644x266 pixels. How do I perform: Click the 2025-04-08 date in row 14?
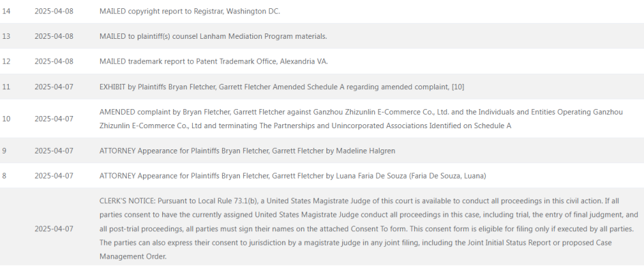click(x=54, y=11)
